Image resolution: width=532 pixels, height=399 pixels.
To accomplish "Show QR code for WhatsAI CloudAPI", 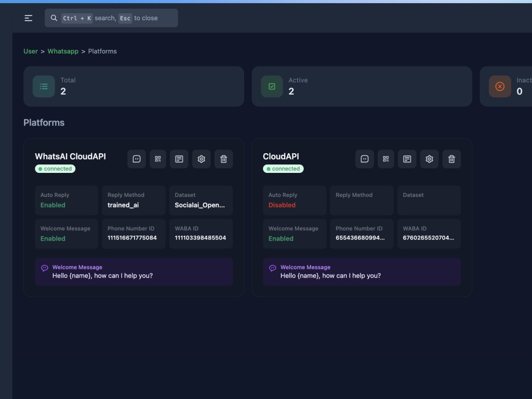I will [158, 159].
